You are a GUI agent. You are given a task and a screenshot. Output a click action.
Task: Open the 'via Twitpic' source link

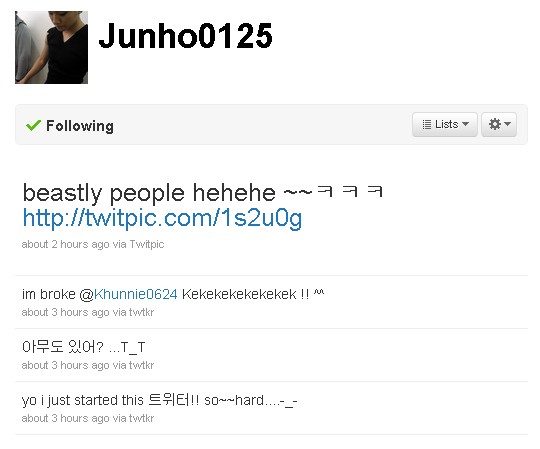(x=138, y=244)
